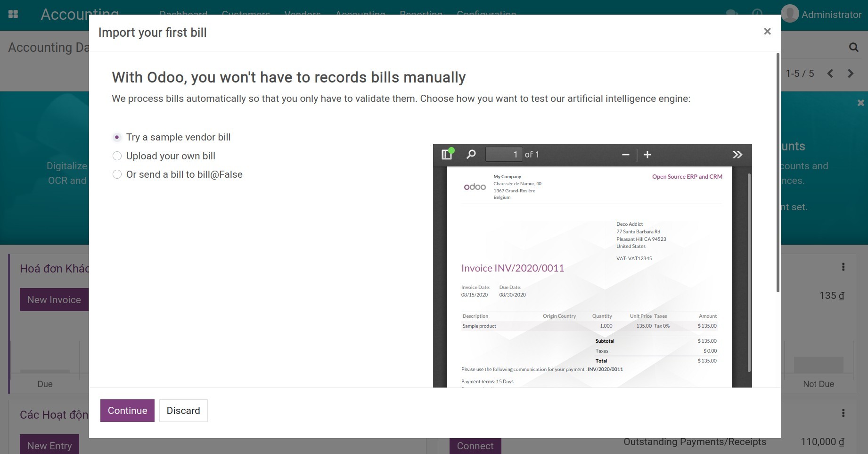The image size is (868, 454).
Task: Click the dialog's vertical scrollbar
Action: 778,172
